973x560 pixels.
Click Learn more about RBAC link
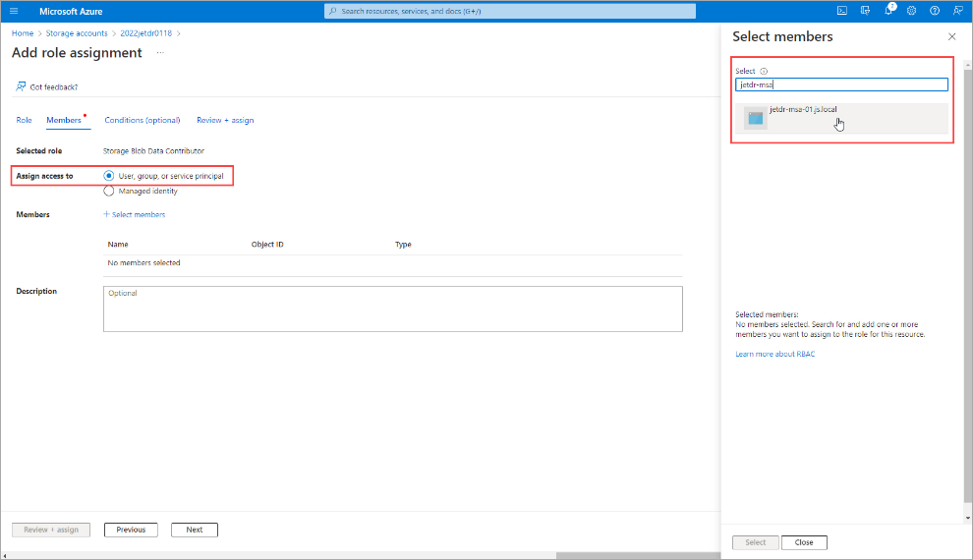click(x=774, y=354)
